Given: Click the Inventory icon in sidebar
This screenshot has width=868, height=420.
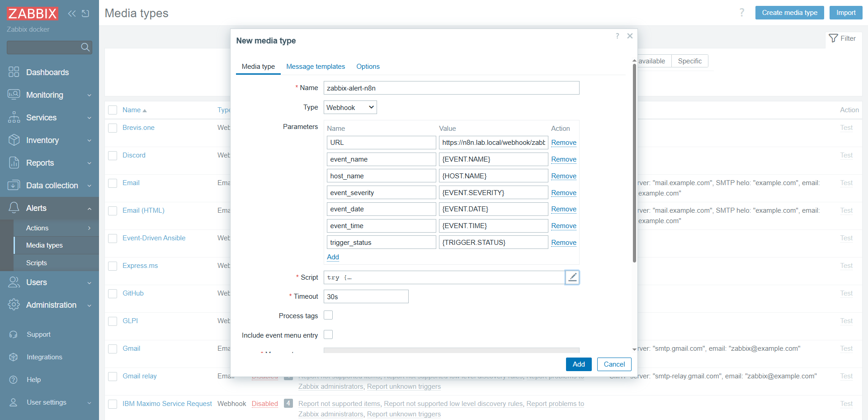Looking at the screenshot, I should point(14,140).
